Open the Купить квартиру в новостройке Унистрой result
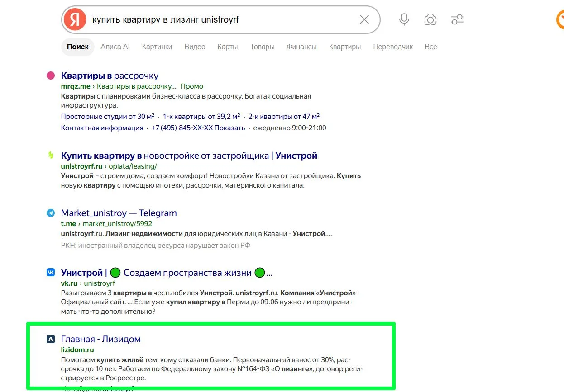564x392 pixels. tap(189, 156)
